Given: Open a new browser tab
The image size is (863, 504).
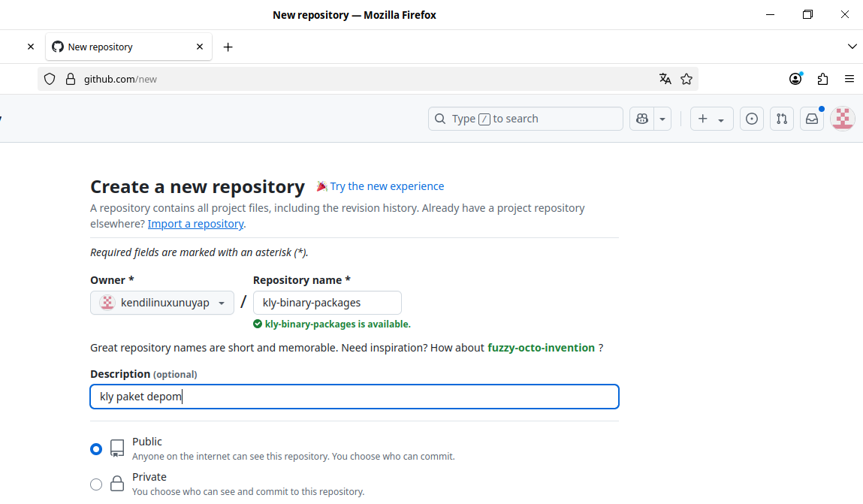Looking at the screenshot, I should [228, 47].
